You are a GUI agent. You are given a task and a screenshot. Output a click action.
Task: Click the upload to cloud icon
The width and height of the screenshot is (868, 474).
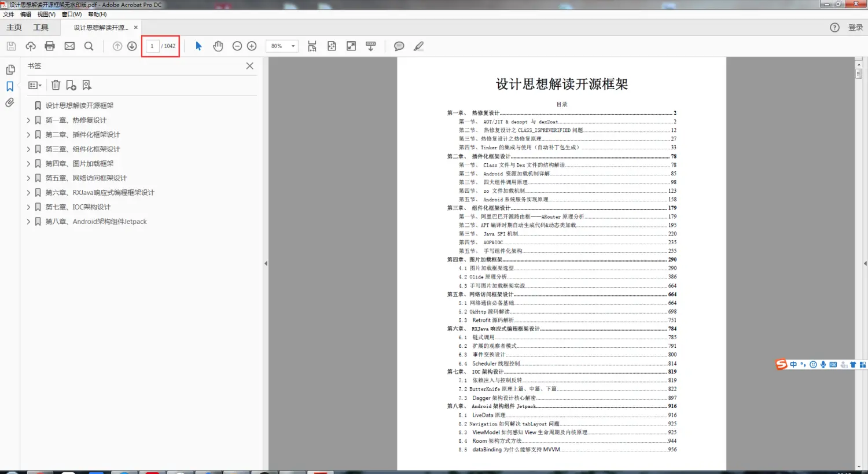click(x=31, y=46)
